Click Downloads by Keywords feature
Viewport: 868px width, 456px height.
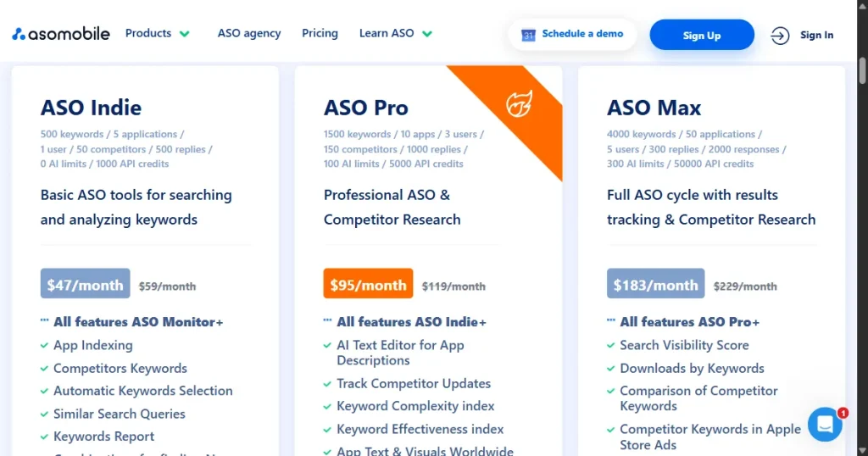pyautogui.click(x=692, y=369)
